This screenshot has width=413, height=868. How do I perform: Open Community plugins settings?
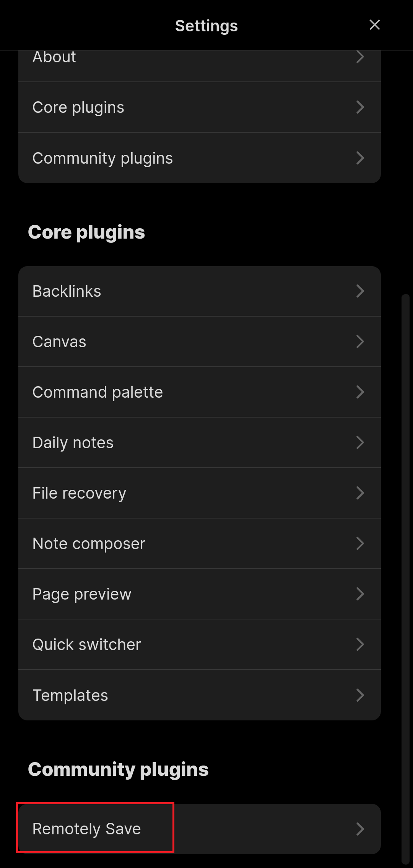(199, 158)
